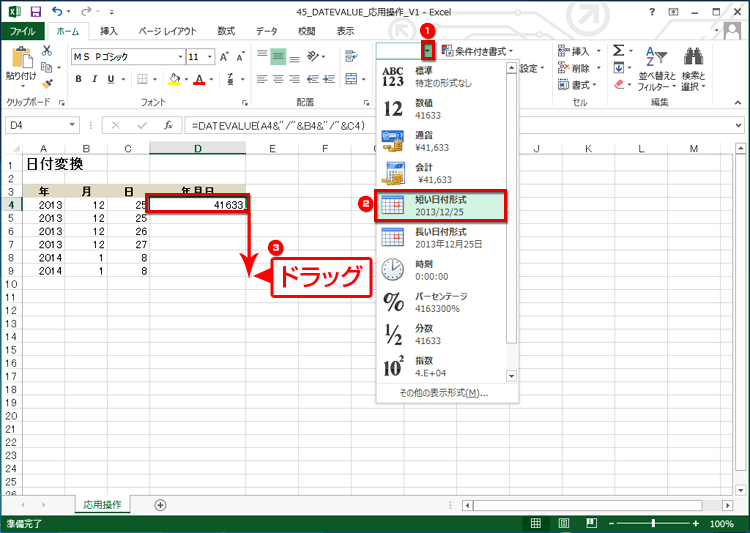Click the Orientation text angle icon
The height and width of the screenshot is (533, 750).
313,56
